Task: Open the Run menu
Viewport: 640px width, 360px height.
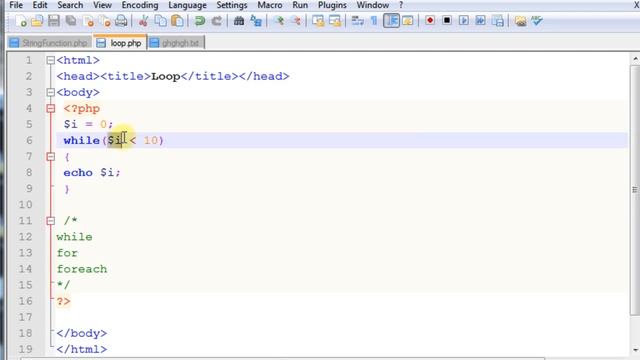Action: (x=300, y=5)
